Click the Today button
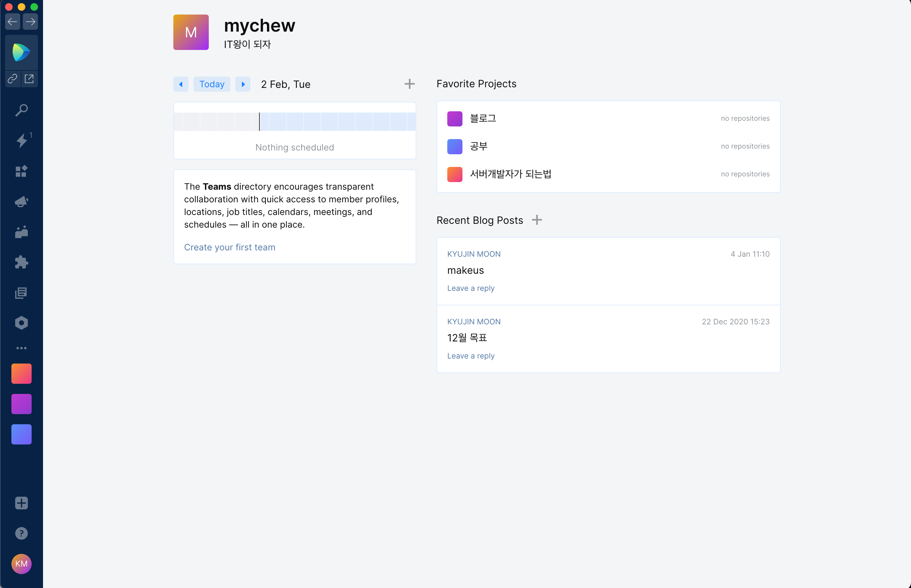Image resolution: width=911 pixels, height=588 pixels. [212, 84]
